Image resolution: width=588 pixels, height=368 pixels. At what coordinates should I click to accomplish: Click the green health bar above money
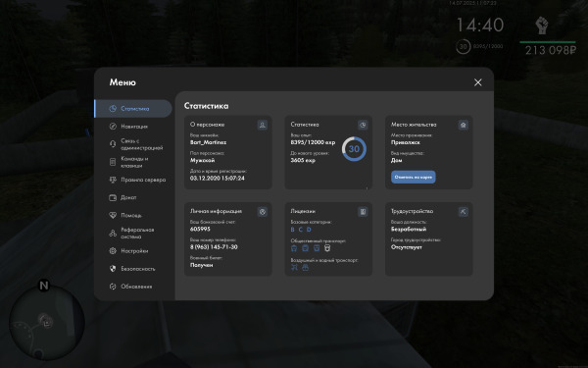[548, 42]
